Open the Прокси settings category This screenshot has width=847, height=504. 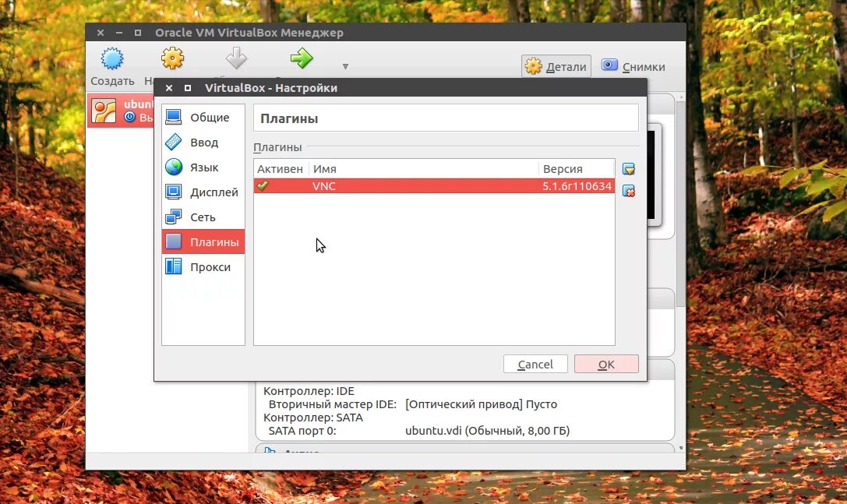(203, 266)
